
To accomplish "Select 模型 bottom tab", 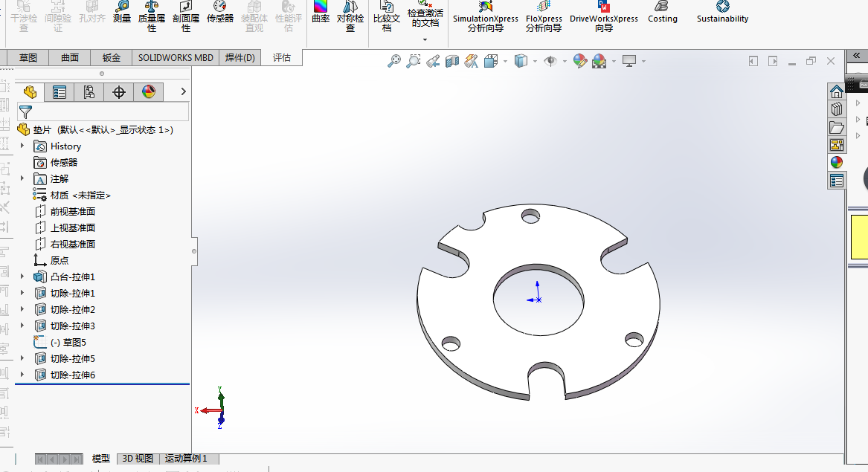I will (100, 458).
